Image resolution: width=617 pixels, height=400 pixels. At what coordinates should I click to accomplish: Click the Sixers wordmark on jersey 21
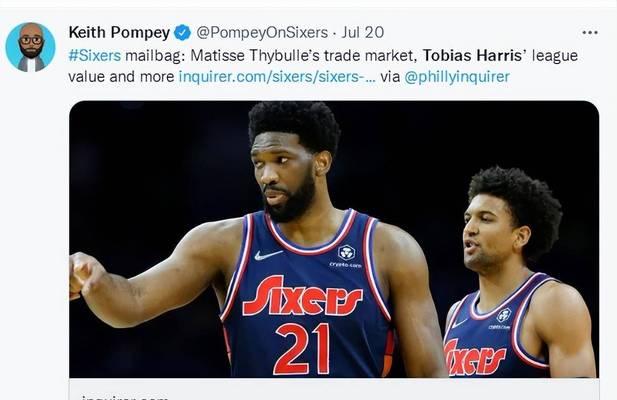(x=302, y=296)
